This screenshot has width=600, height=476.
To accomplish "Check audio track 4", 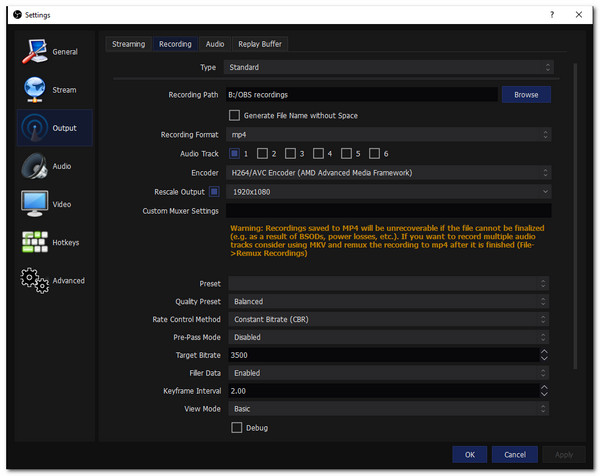I will [318, 153].
